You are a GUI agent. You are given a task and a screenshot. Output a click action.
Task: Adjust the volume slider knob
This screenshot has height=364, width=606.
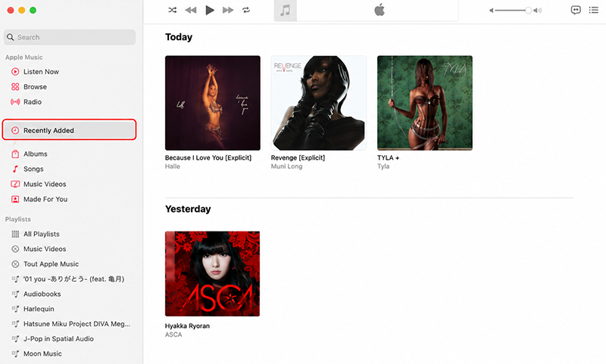click(x=528, y=11)
